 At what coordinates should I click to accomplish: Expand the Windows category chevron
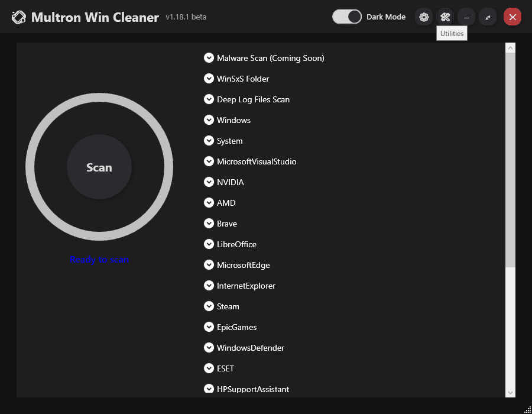coord(209,120)
